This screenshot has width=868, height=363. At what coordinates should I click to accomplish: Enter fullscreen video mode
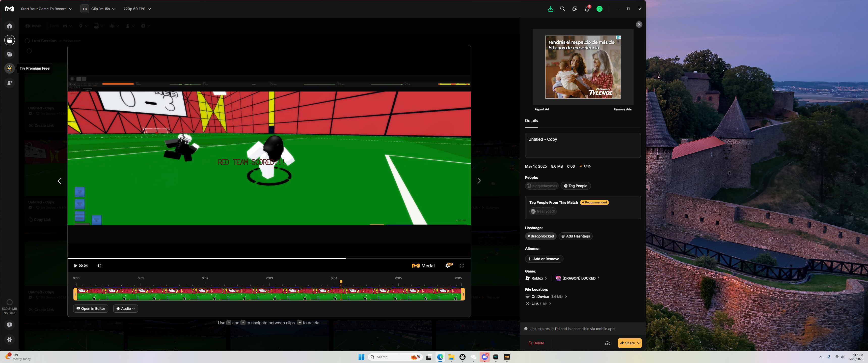click(462, 266)
